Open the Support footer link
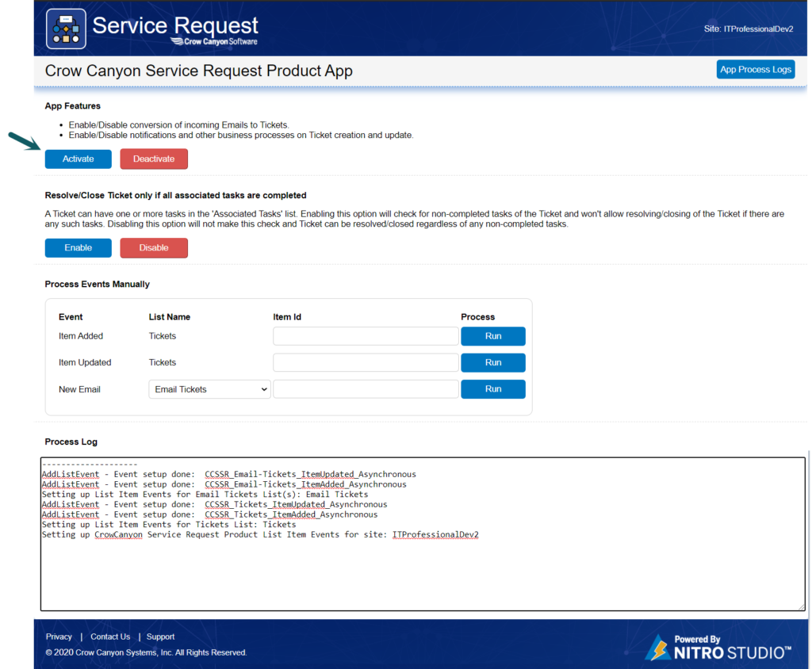Viewport: 812px width, 669px height. click(160, 637)
